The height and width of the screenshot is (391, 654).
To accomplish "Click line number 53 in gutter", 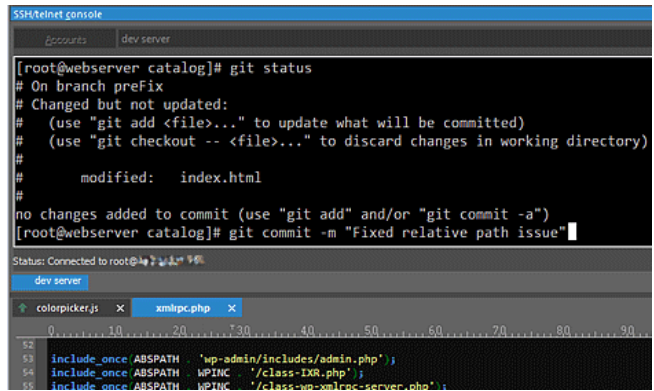I will pos(28,359).
